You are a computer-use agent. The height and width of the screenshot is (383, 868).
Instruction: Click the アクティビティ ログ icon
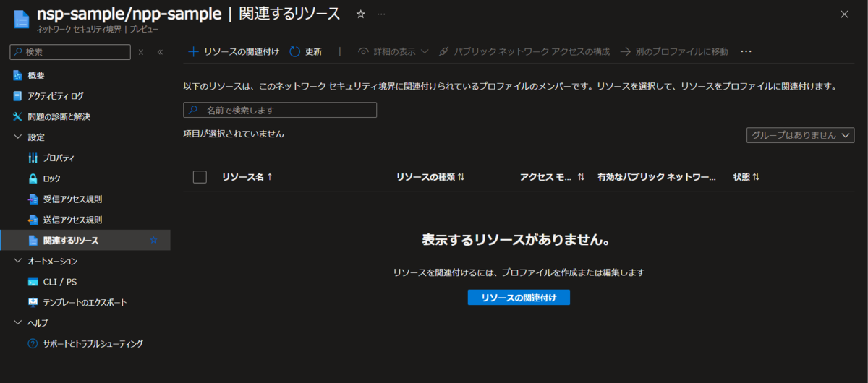coord(17,96)
